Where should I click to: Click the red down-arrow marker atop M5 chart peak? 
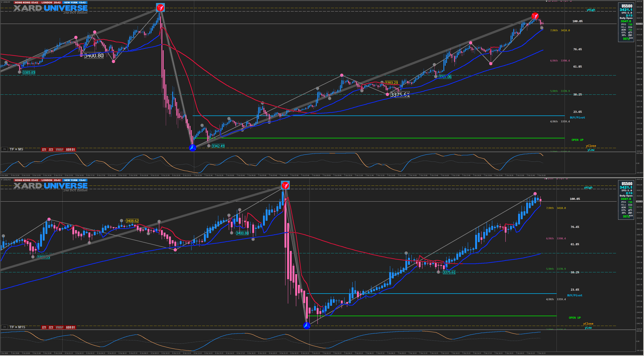[160, 8]
